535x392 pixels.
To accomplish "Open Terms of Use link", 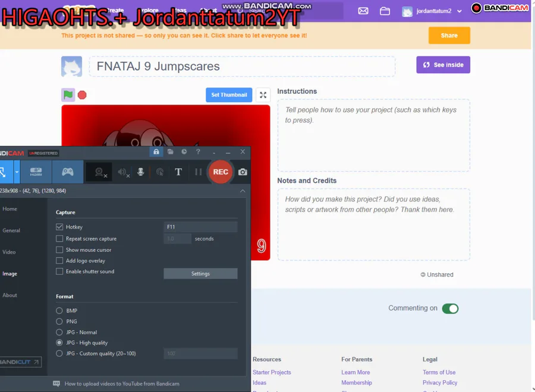I will point(439,372).
